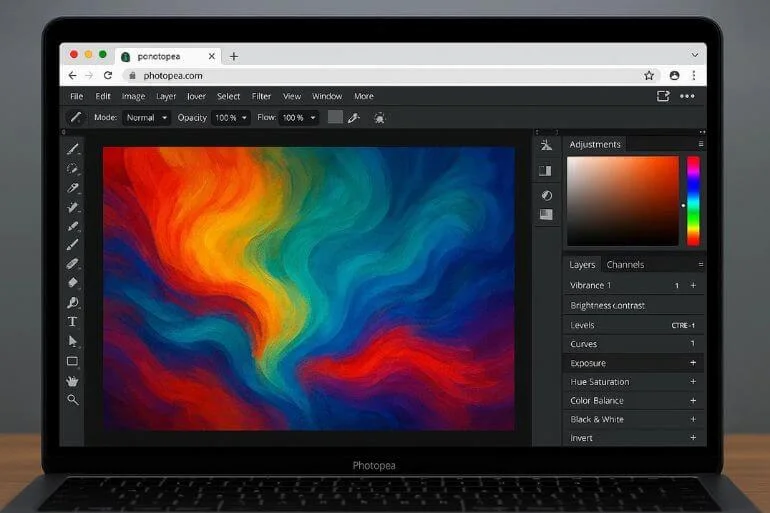Expand the browser tab search chevron
The image size is (770, 513).
coord(695,55)
